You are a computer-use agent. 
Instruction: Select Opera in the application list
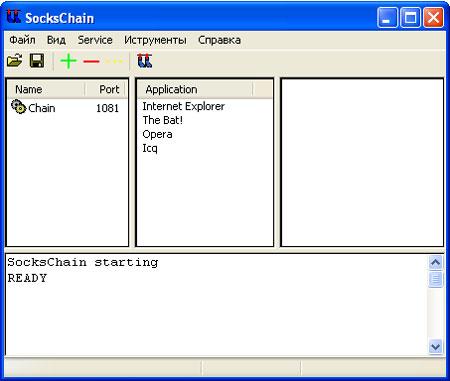click(157, 134)
